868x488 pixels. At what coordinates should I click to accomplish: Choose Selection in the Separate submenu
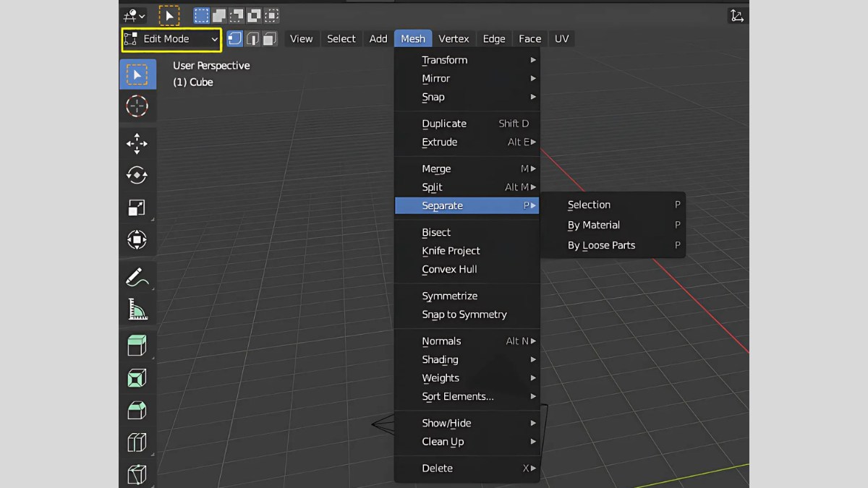[613, 205]
